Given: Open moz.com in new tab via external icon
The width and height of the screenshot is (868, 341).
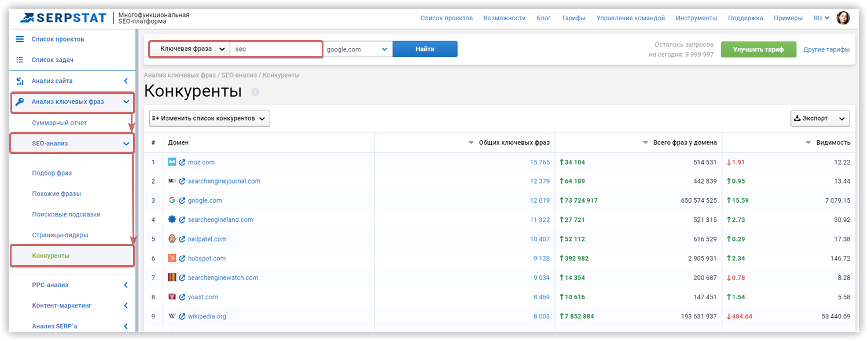Looking at the screenshot, I should click(x=182, y=162).
